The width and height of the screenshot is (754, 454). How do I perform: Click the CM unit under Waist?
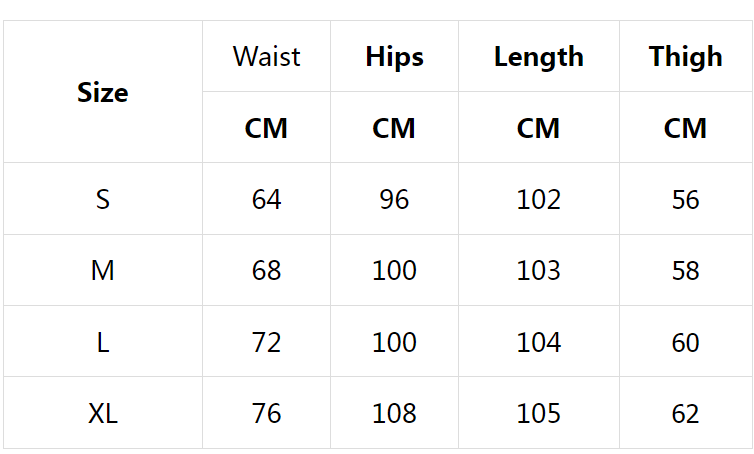coord(266,128)
